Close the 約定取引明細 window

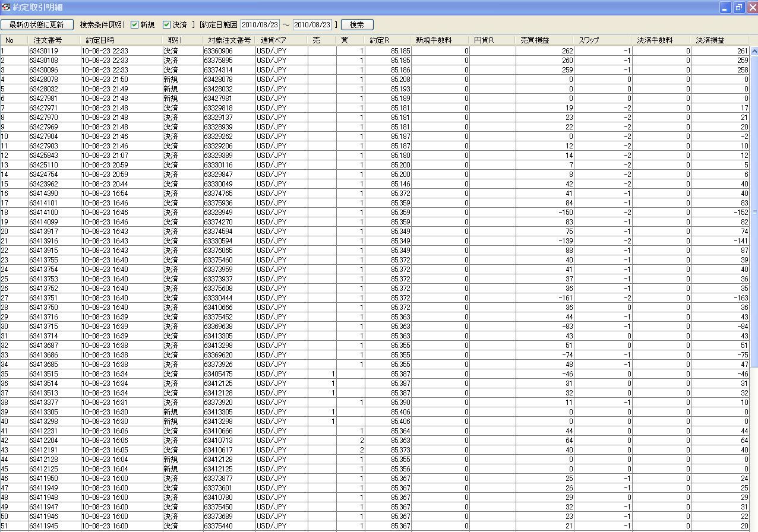point(751,7)
